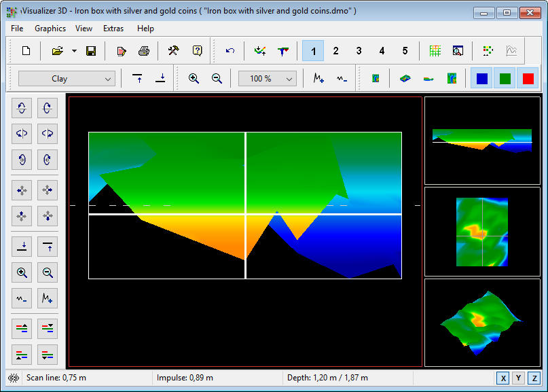This screenshot has width=548, height=392.
Task: Open the Extras menu
Action: pyautogui.click(x=113, y=29)
